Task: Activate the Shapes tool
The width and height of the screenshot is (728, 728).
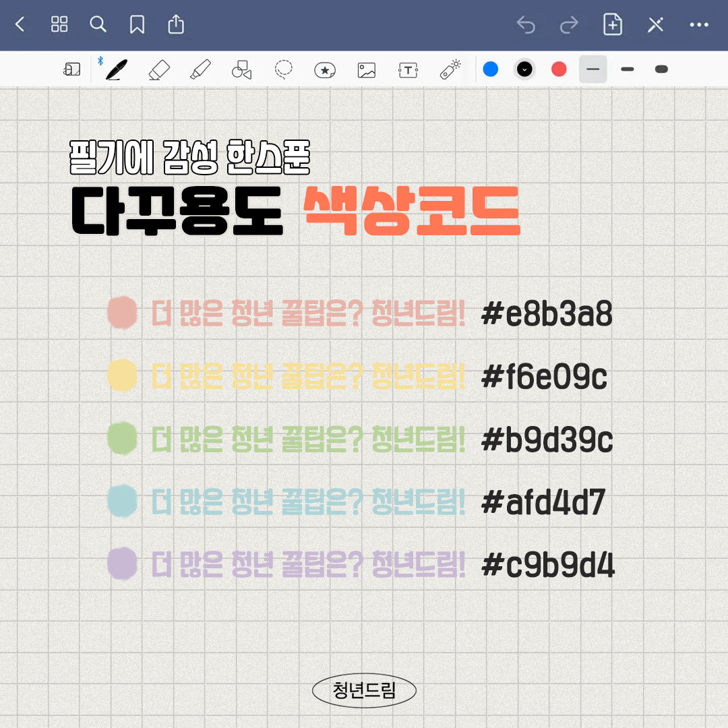Action: [x=241, y=69]
